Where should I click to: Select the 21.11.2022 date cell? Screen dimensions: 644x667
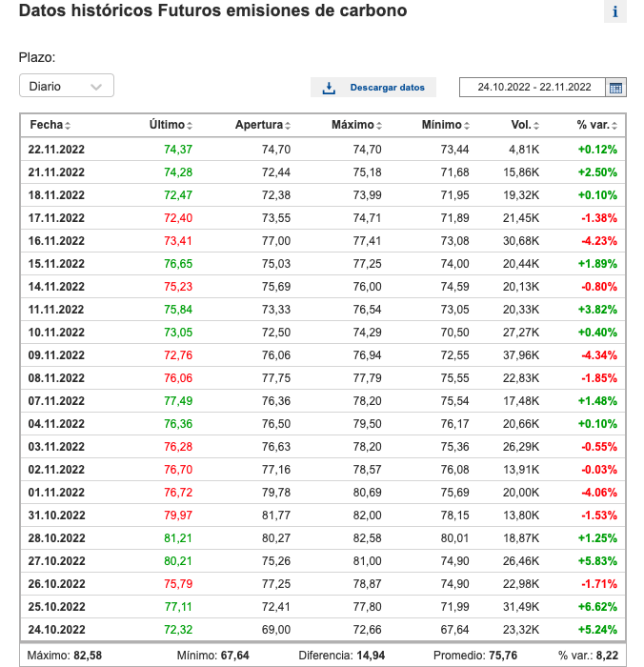click(56, 172)
